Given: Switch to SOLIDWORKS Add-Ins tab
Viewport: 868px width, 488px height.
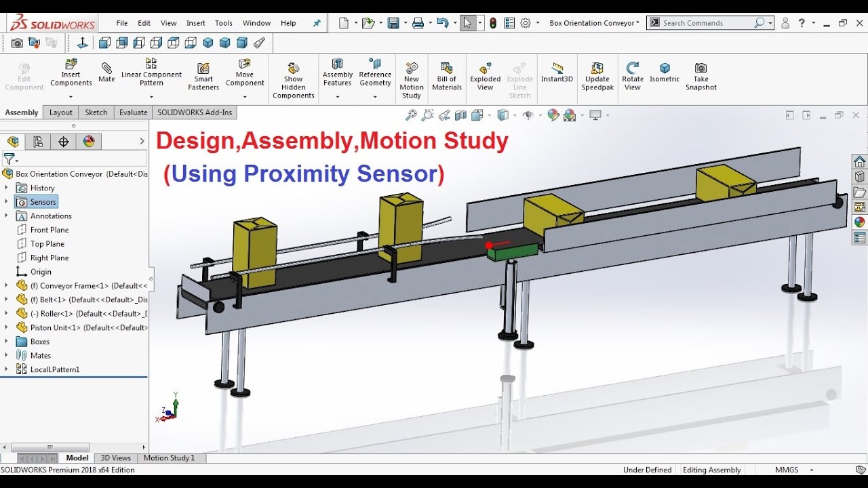Looking at the screenshot, I should pos(195,113).
